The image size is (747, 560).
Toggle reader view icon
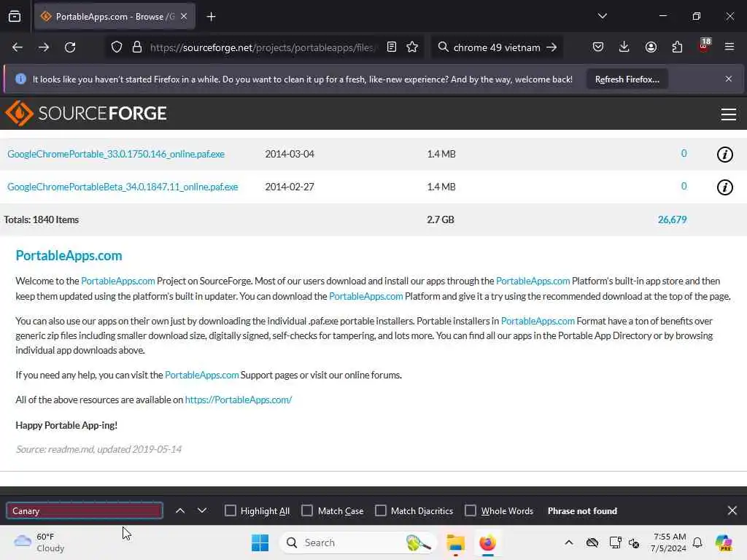(x=392, y=47)
